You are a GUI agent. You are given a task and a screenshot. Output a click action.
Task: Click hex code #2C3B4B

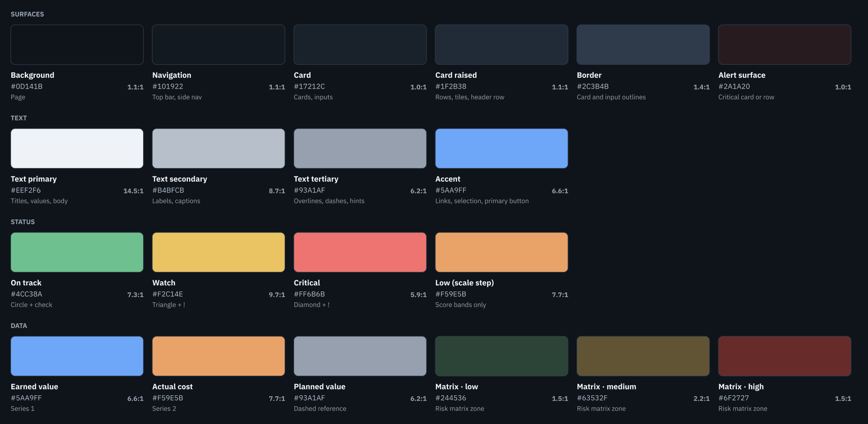pyautogui.click(x=593, y=86)
